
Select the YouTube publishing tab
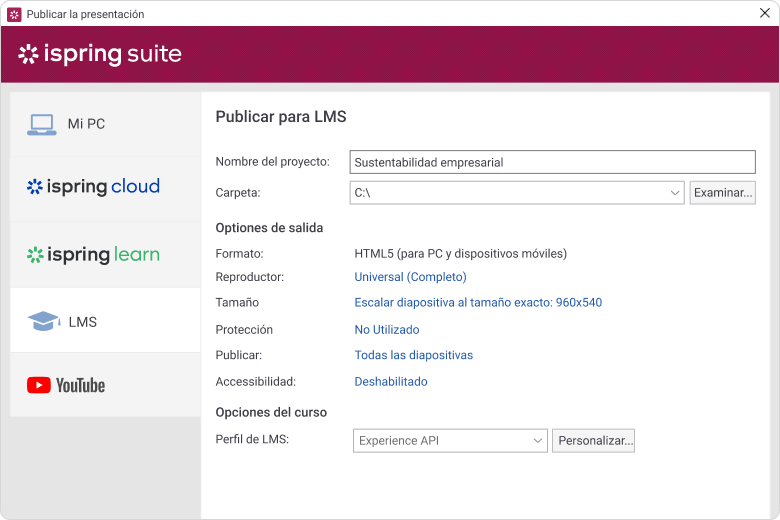pos(105,385)
